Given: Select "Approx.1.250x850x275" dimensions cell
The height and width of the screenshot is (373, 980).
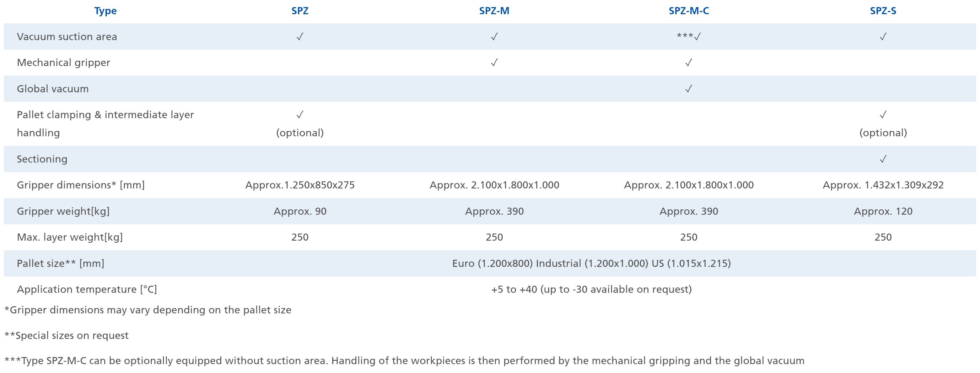Looking at the screenshot, I should [300, 185].
